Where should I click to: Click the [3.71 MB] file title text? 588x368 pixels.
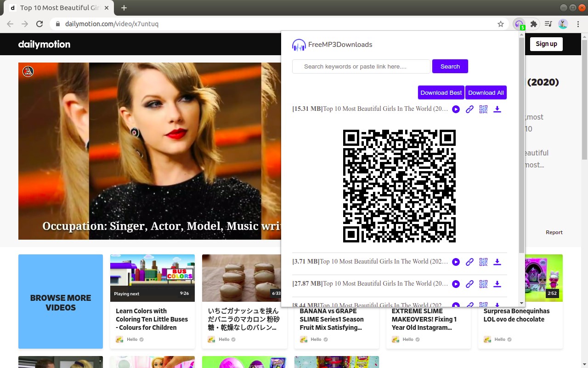370,262
